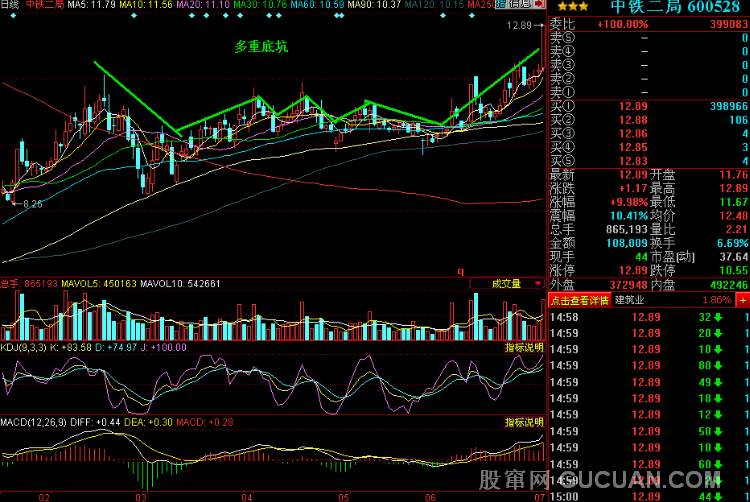This screenshot has width=750, height=502.
Task: Click the 外盘 372948 value
Action: point(628,285)
